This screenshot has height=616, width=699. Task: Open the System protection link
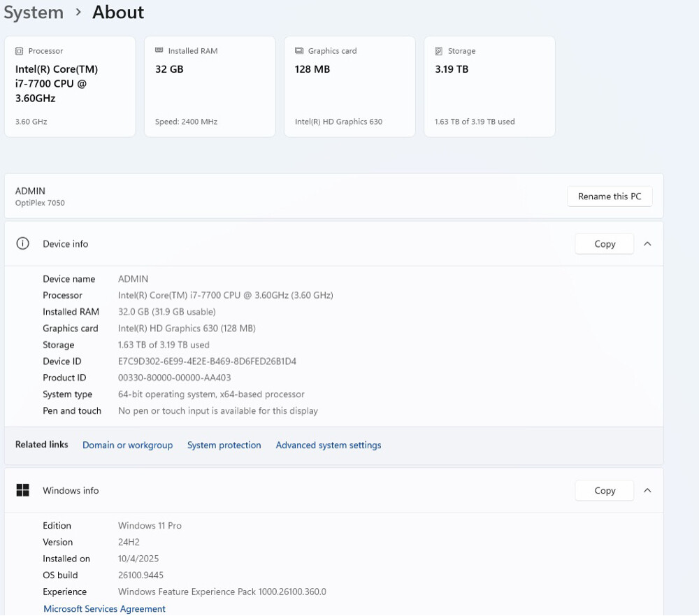[224, 445]
